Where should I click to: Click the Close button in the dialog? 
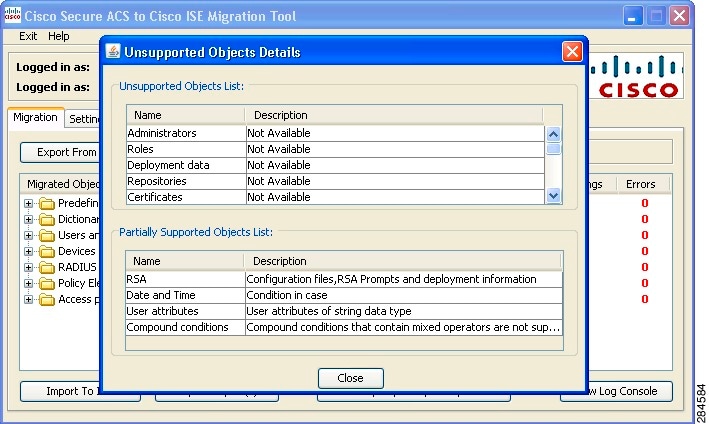tap(350, 378)
